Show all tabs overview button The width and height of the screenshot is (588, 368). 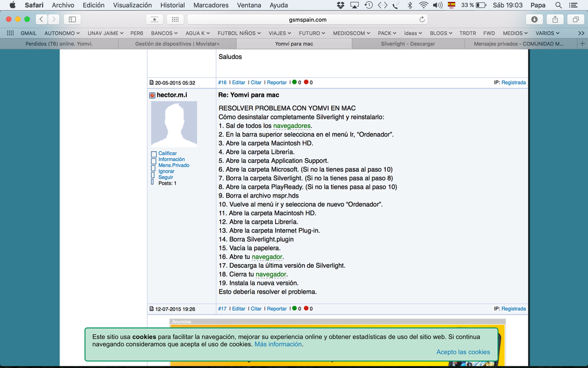pyautogui.click(x=575, y=19)
